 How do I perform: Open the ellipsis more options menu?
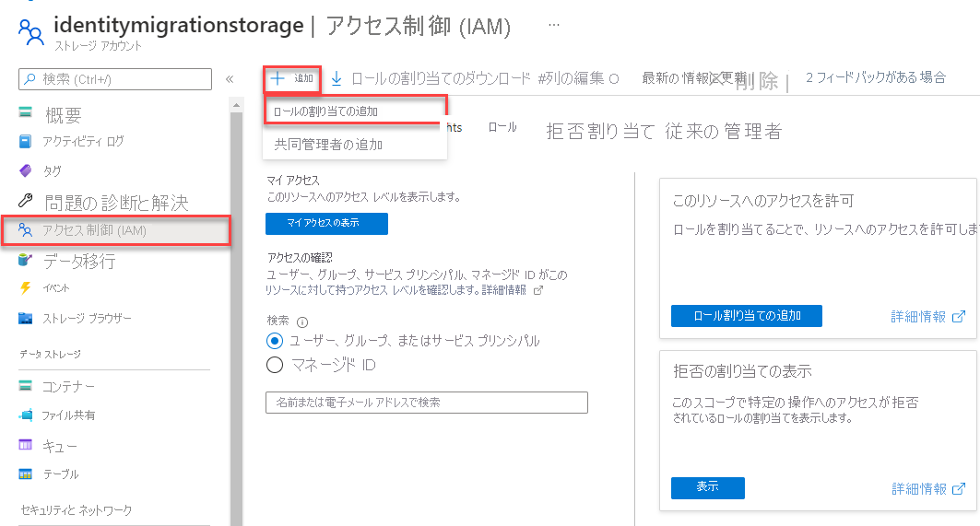pyautogui.click(x=554, y=25)
